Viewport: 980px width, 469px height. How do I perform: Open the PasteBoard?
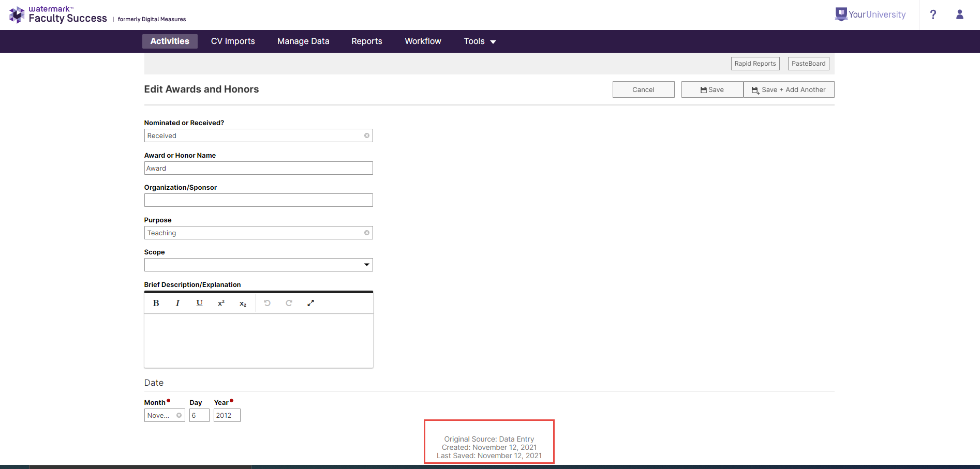(x=808, y=64)
